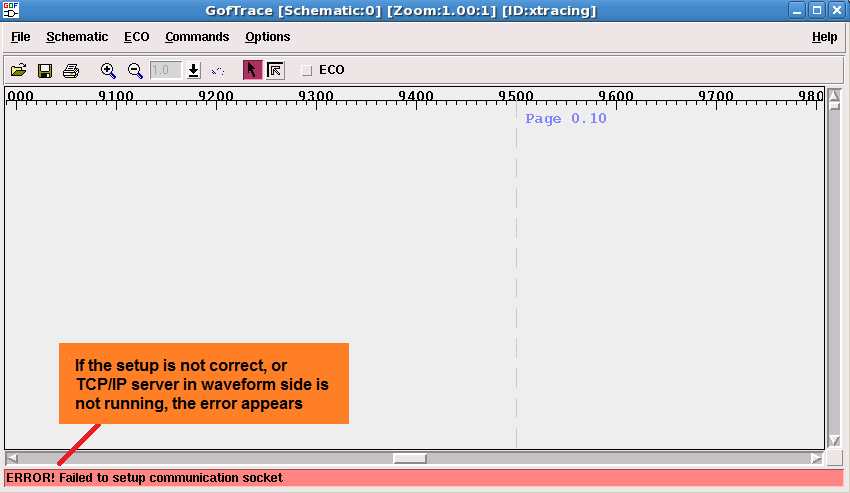Open the Schematic menu
The height and width of the screenshot is (493, 850).
77,37
